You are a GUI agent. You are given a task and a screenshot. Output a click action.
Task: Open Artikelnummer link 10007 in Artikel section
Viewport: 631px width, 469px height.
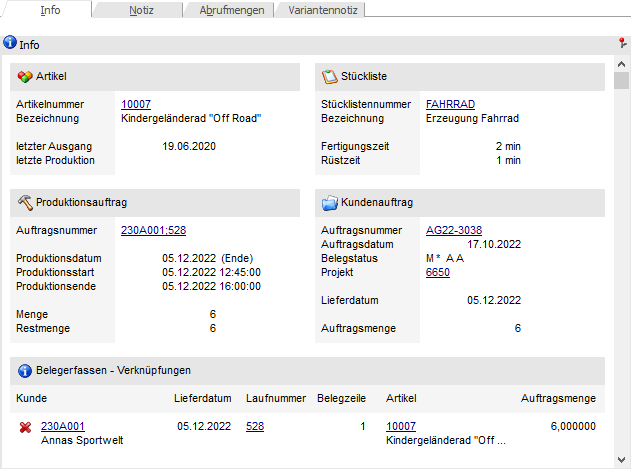pyautogui.click(x=135, y=104)
